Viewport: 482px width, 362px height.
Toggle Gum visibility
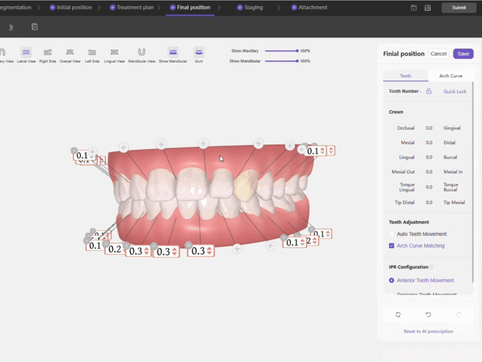[199, 55]
